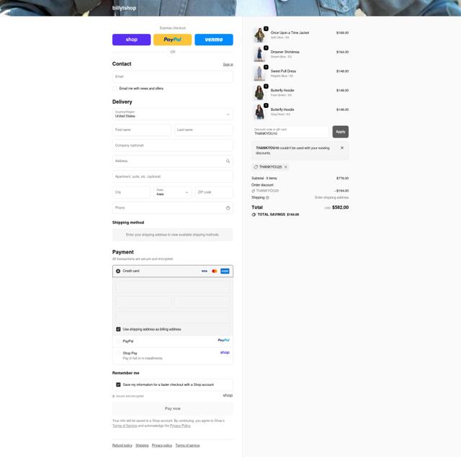Click the Shipping info help icon
This screenshot has height=476, width=461.
(267, 197)
